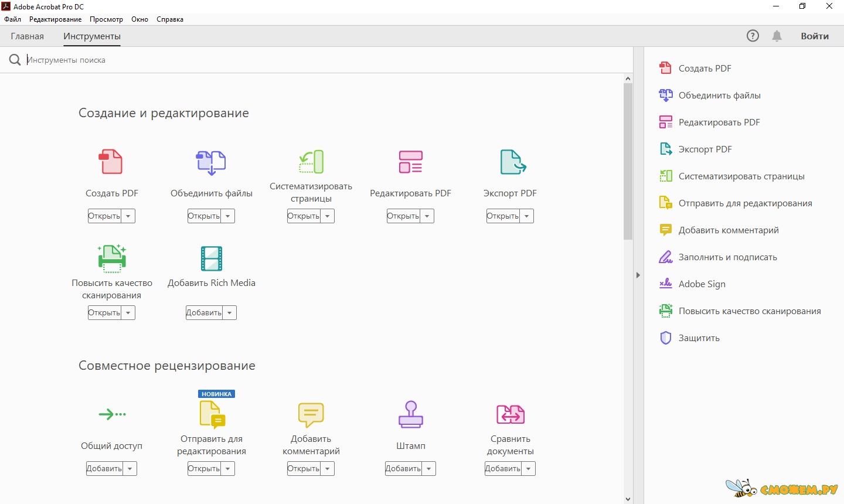Expand dropdown arrow under Штамп

[x=429, y=469]
